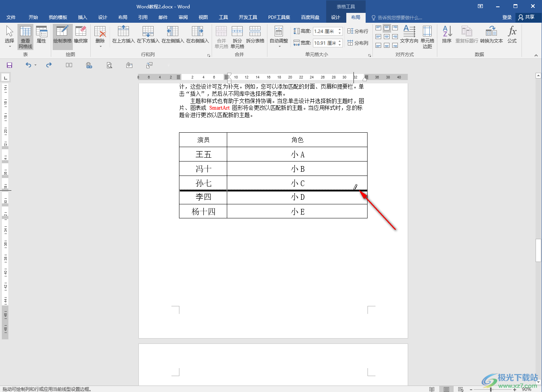
Task: Collapse the ribbon with chevron
Action: 536,55
